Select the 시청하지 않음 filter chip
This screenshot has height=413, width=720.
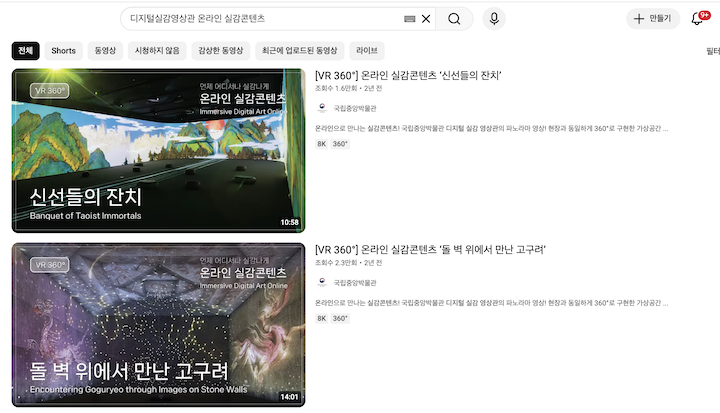pyautogui.click(x=157, y=51)
